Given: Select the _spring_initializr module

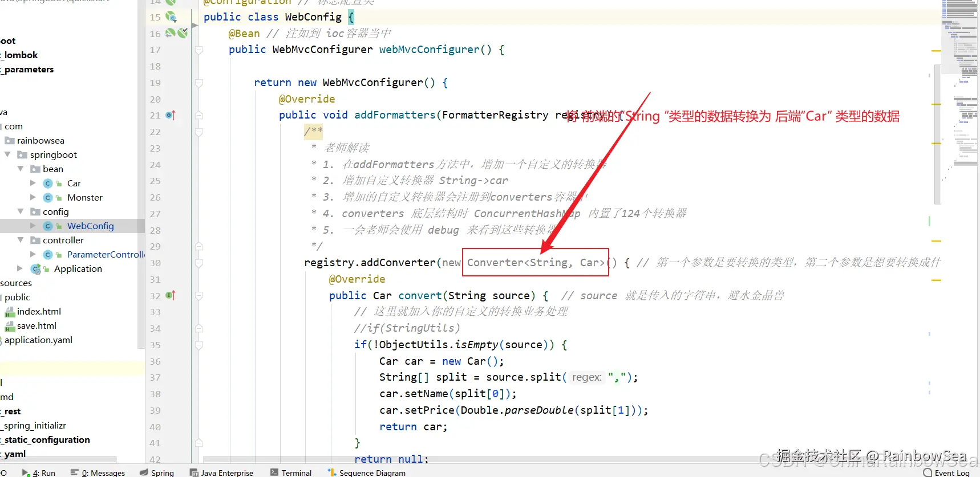Looking at the screenshot, I should point(34,426).
